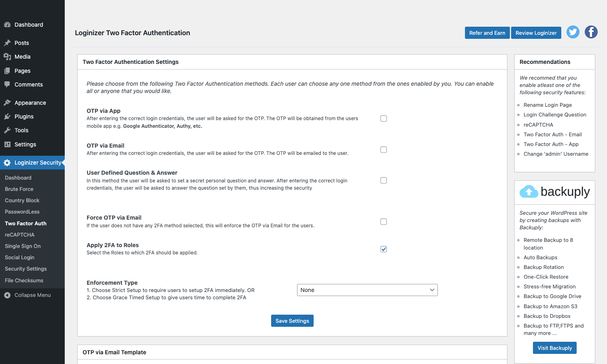Click 'Two Factor Auth - App' recommendation
607x364 pixels.
[551, 144]
